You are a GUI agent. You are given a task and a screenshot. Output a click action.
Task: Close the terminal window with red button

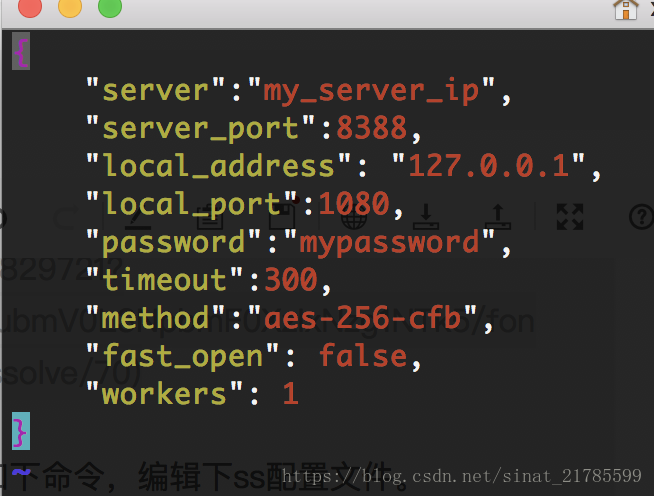(30, 7)
